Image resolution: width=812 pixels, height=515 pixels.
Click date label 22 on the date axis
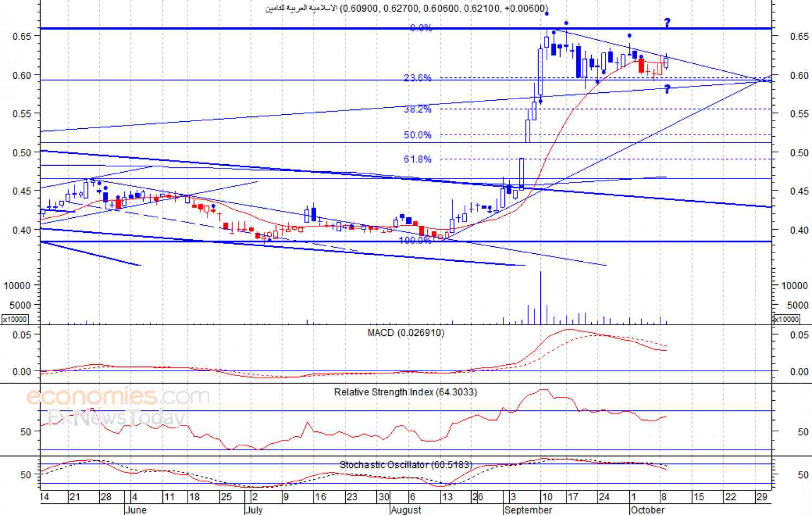(730, 497)
